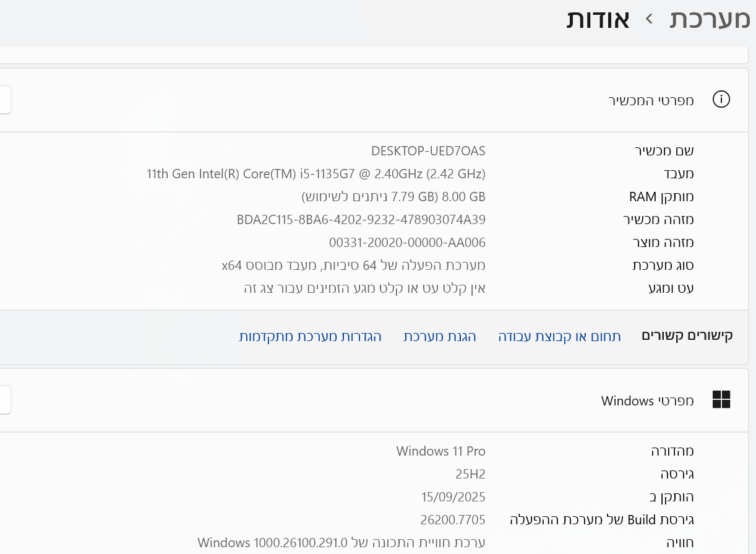
Task: Click the info icon beside device specifications
Action: click(x=721, y=99)
